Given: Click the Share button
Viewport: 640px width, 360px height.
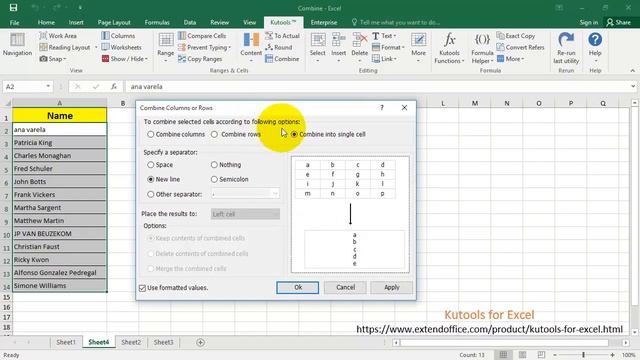Looking at the screenshot, I should pyautogui.click(x=618, y=22).
